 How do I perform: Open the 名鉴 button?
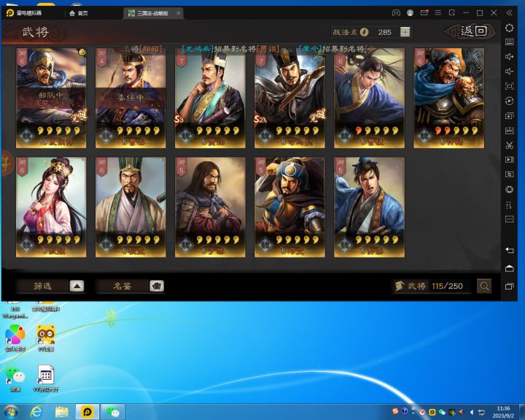coord(130,286)
